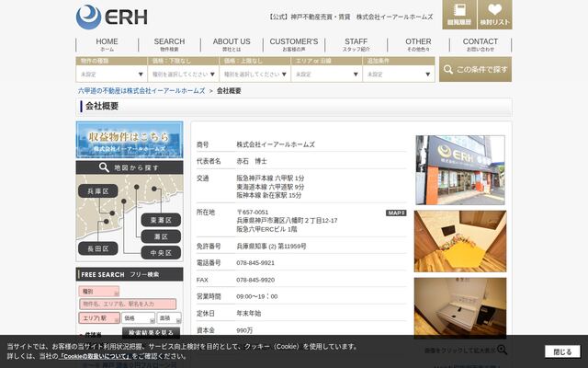Open the free search エリア/駅 dropdown

[99, 318]
